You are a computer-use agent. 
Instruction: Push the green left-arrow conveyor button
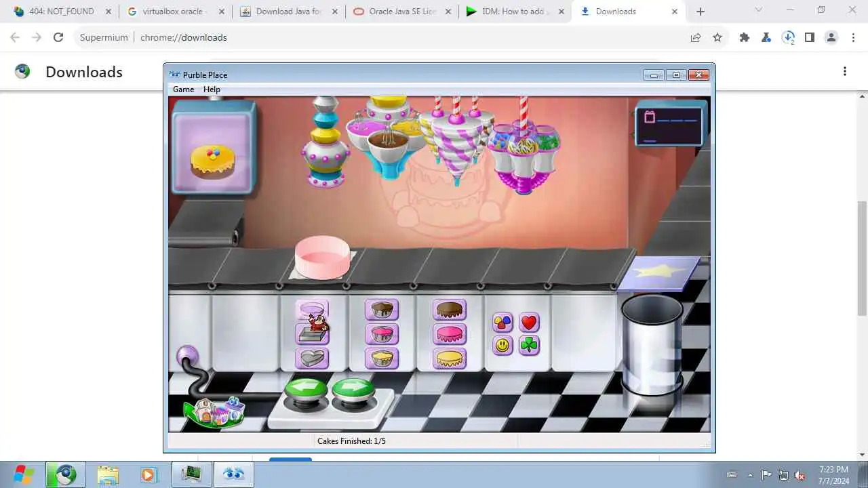coord(306,391)
